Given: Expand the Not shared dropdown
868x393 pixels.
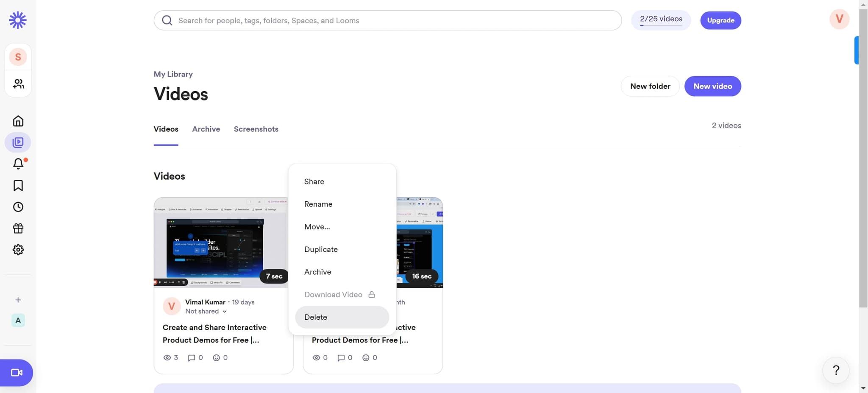Looking at the screenshot, I should pos(206,311).
